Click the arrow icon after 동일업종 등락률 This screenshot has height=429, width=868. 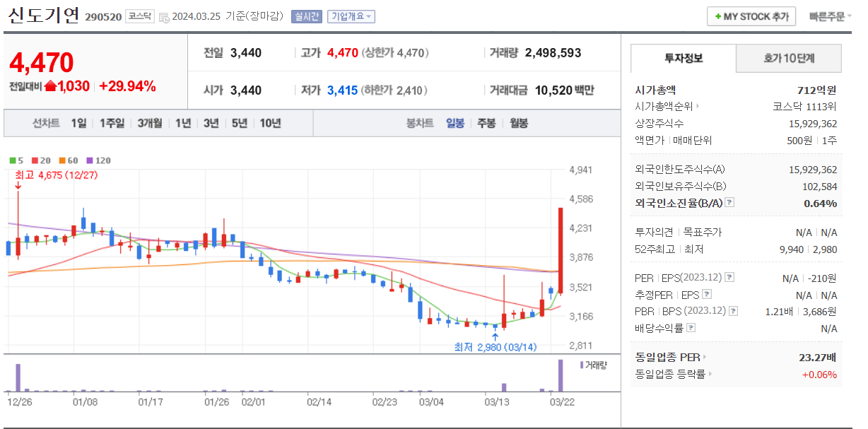click(710, 374)
